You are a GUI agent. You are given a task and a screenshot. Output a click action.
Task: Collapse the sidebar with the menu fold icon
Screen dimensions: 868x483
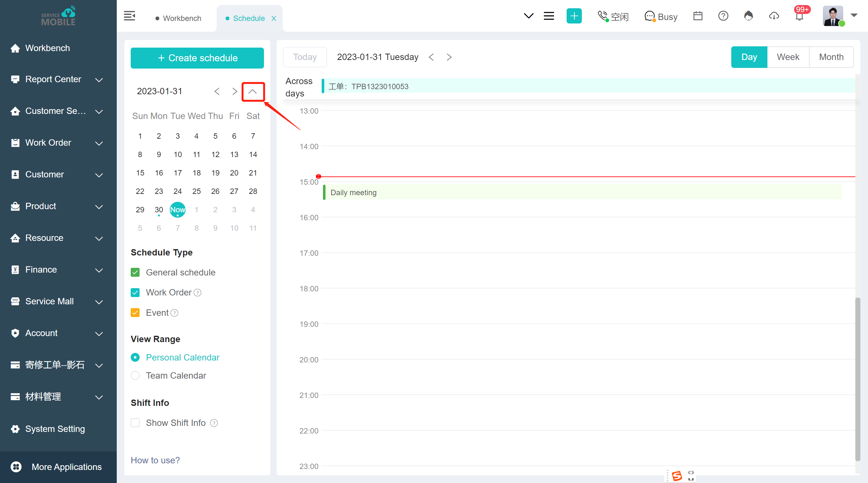129,16
